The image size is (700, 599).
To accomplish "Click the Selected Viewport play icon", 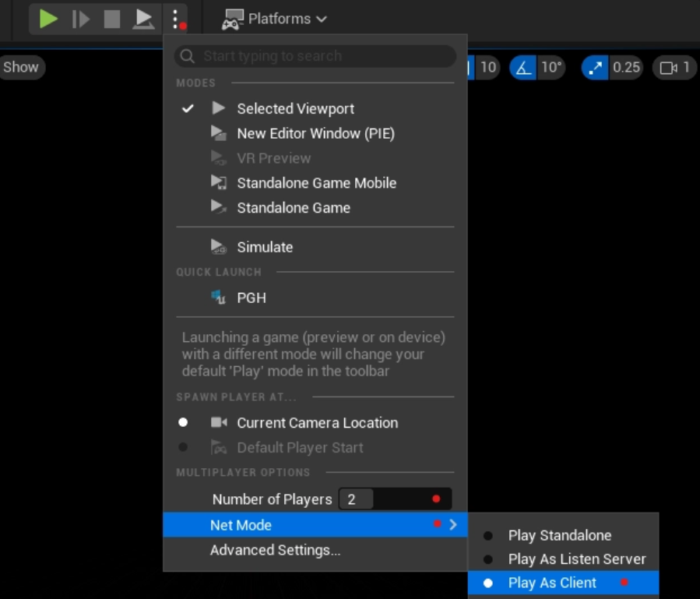I will click(218, 108).
